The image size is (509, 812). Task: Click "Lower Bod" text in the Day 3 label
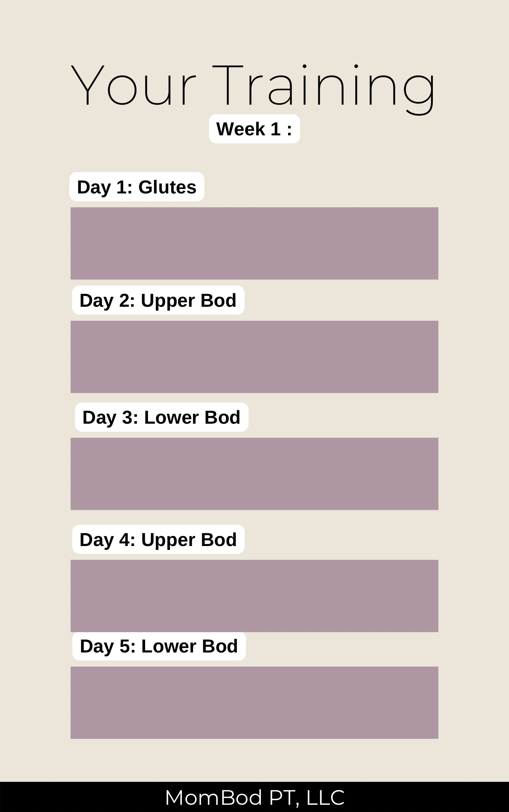pos(192,417)
